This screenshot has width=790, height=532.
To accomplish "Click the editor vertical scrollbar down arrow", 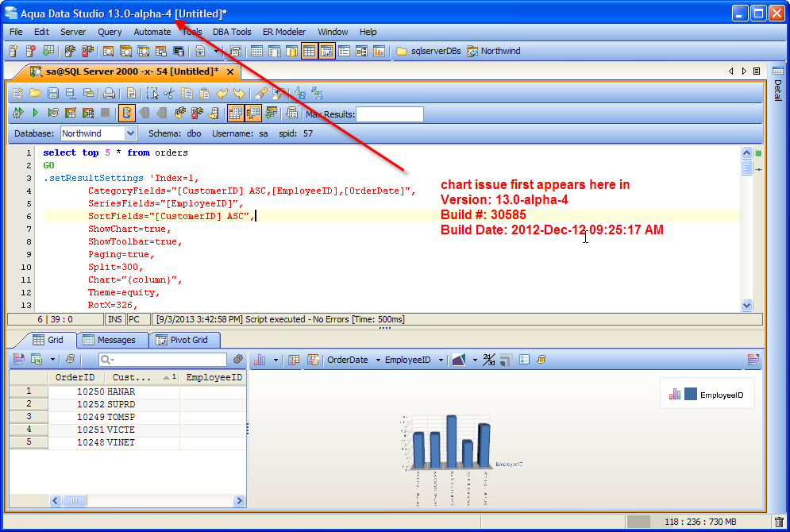I will click(x=746, y=305).
